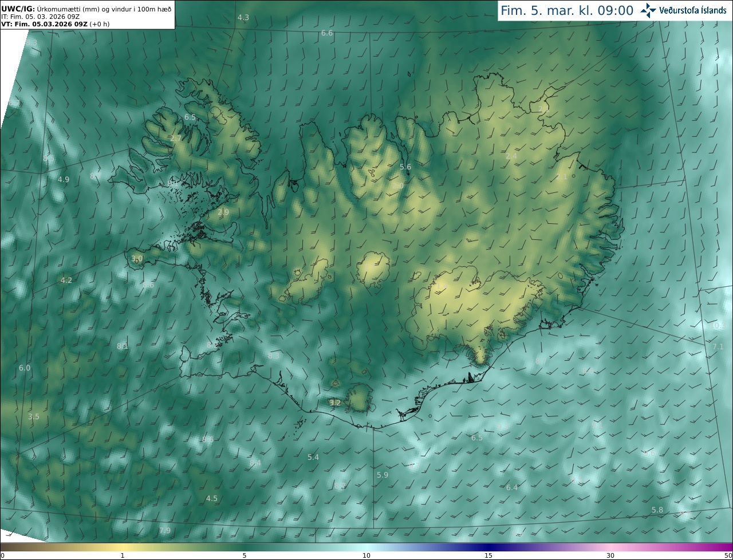Click the '5' tick on the colour scale
Image resolution: width=733 pixels, height=560 pixels.
tap(245, 555)
